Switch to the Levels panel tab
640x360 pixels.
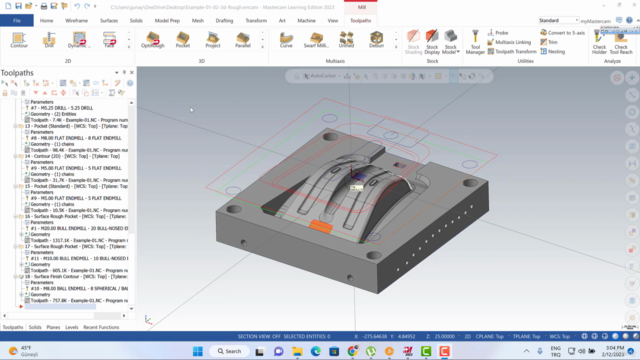[71, 327]
